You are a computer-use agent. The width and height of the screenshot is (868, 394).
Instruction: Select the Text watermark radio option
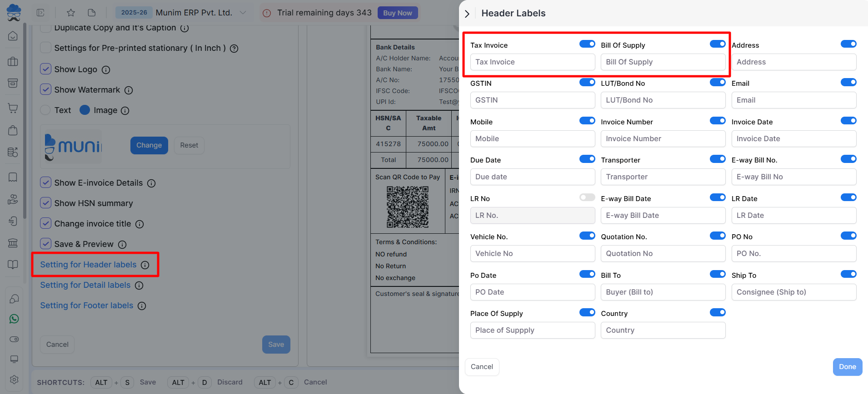(x=45, y=110)
